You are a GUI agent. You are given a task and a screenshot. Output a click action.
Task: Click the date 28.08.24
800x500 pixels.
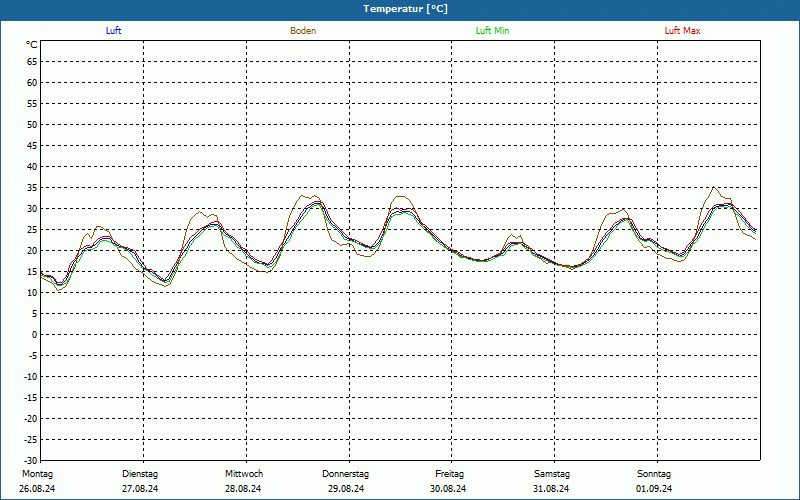click(x=243, y=489)
